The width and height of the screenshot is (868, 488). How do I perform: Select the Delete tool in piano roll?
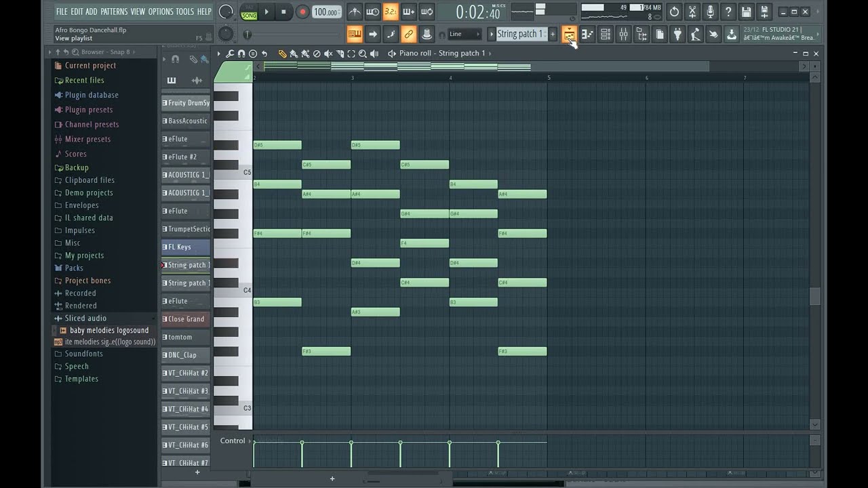317,54
